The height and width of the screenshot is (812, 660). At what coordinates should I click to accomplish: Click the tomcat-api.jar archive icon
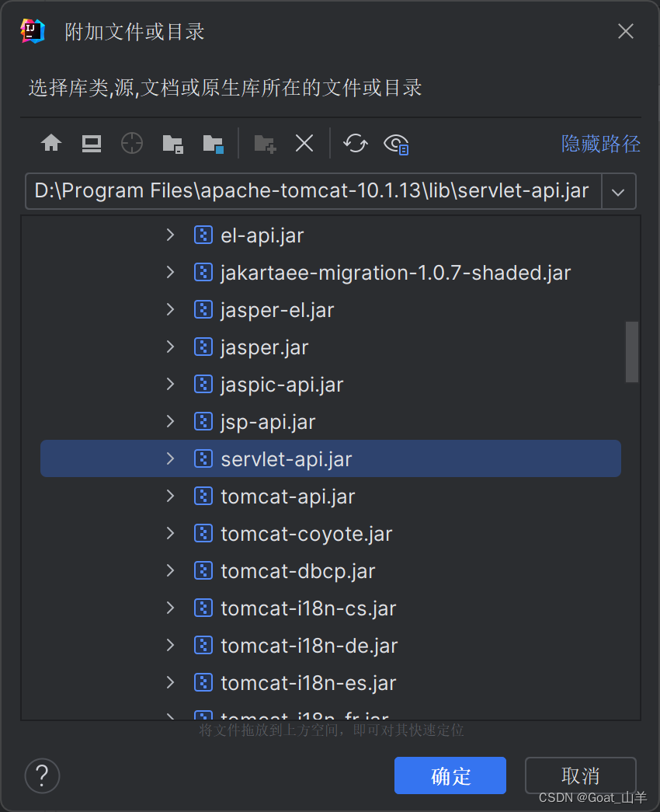203,496
